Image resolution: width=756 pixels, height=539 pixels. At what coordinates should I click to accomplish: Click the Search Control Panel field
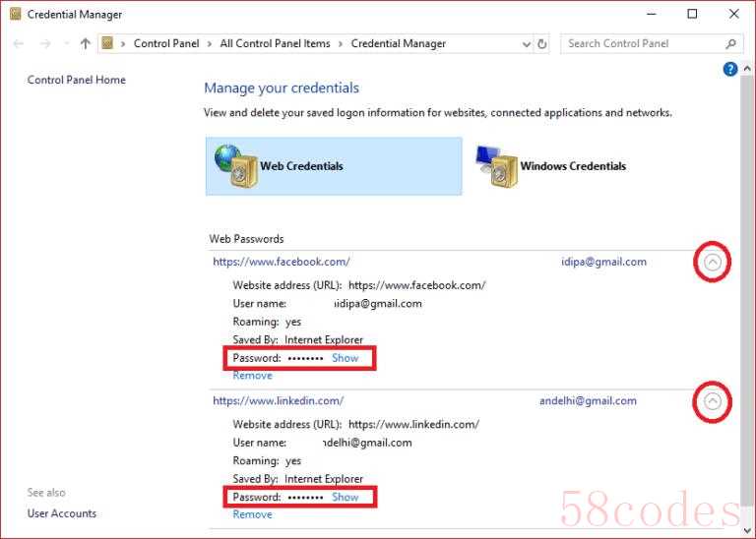click(652, 44)
